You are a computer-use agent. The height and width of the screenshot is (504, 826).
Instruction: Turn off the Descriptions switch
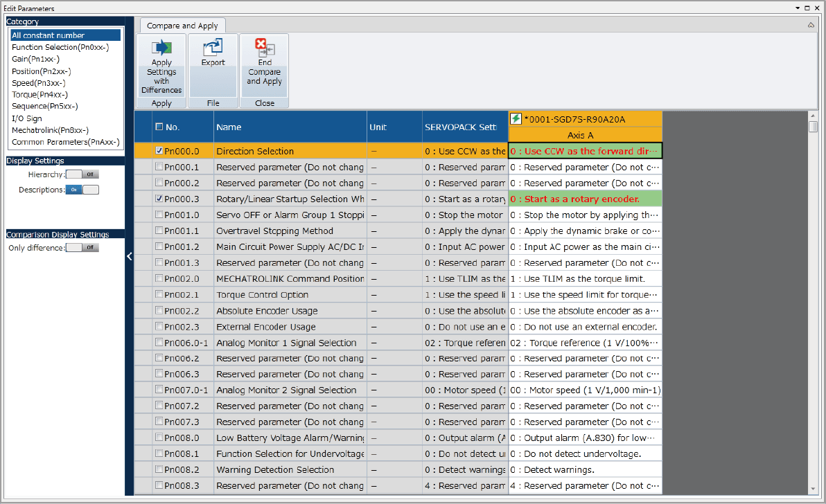point(82,190)
